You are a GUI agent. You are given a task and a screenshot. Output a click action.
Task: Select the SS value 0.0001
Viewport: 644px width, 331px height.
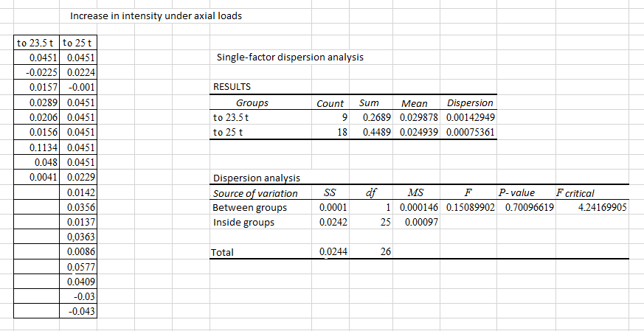pos(333,207)
